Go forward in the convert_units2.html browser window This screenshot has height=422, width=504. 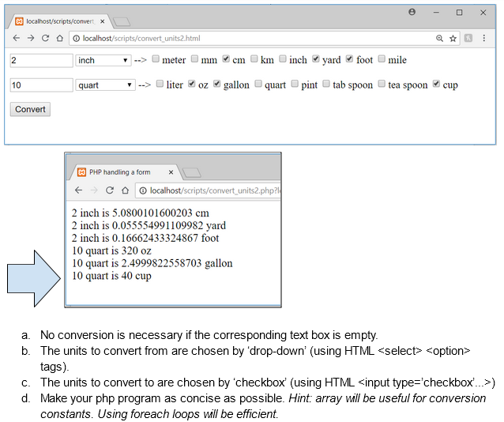tap(31, 38)
